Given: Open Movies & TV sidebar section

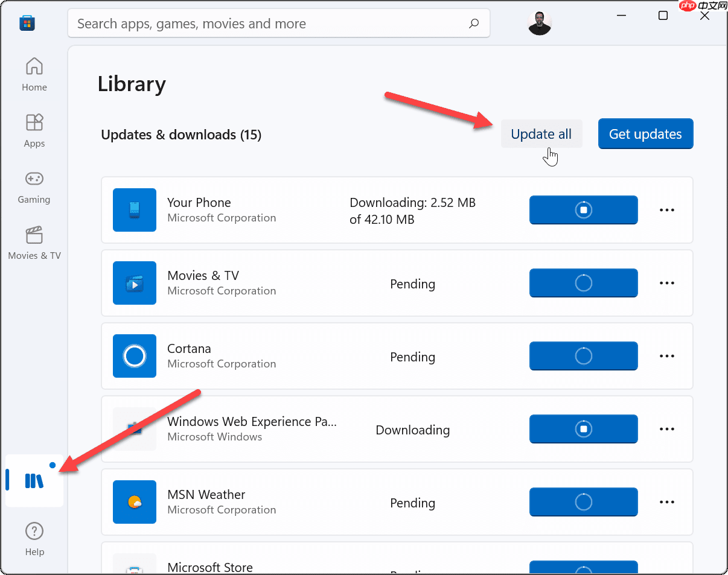Looking at the screenshot, I should click(34, 243).
